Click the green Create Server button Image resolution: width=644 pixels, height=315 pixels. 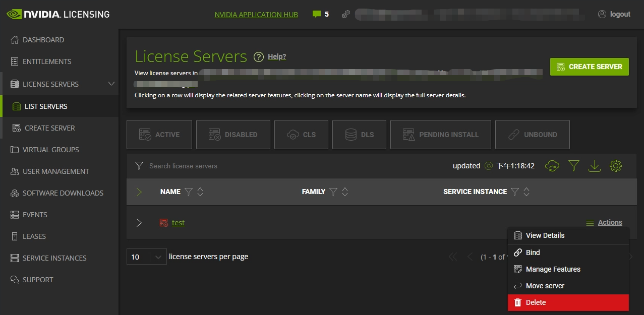(590, 67)
